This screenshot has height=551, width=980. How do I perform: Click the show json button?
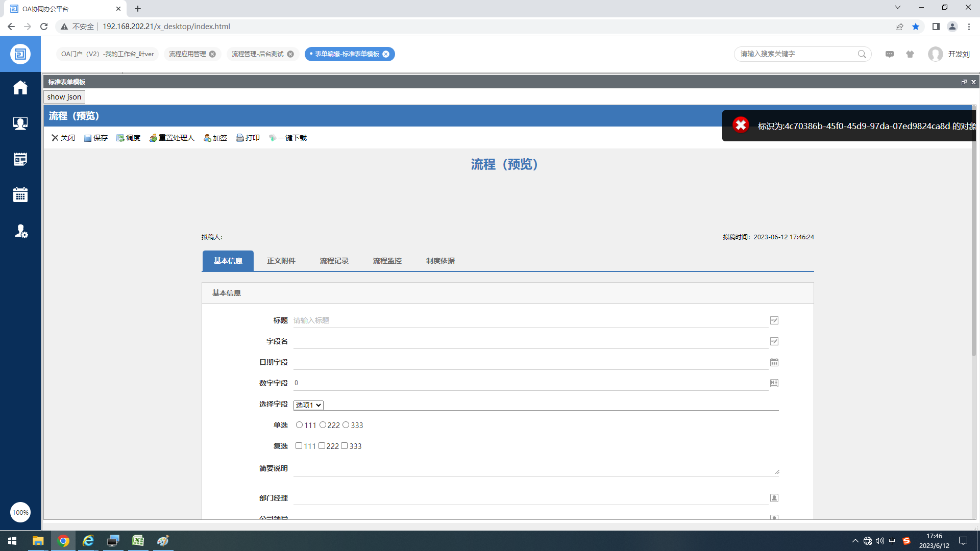[x=64, y=97]
